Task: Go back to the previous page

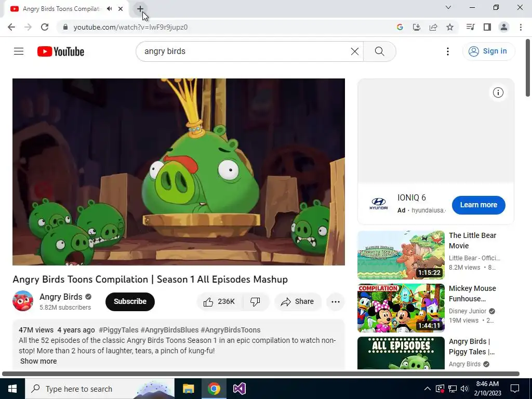Action: [x=11, y=27]
